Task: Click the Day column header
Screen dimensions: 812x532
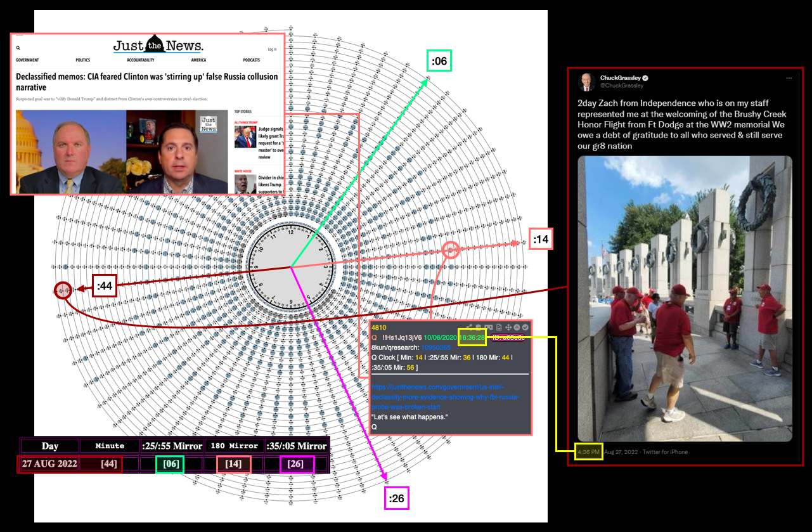Action: pos(49,446)
